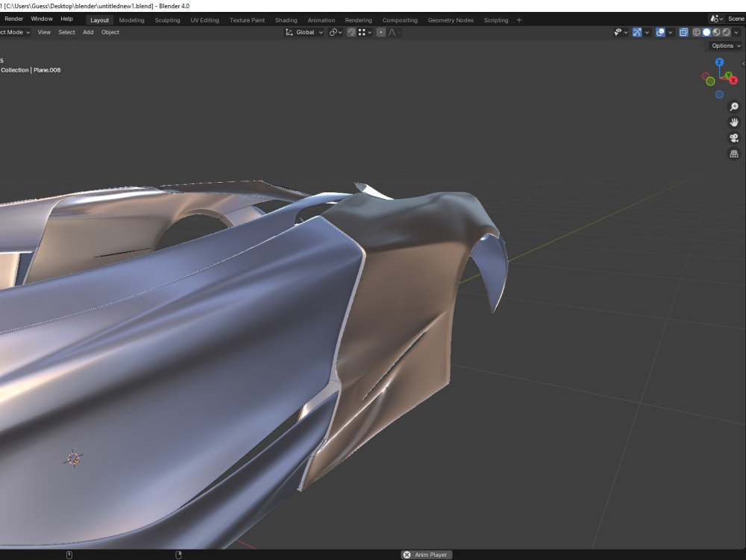
Task: Switch to the Compositing workspace tab
Action: (x=400, y=20)
